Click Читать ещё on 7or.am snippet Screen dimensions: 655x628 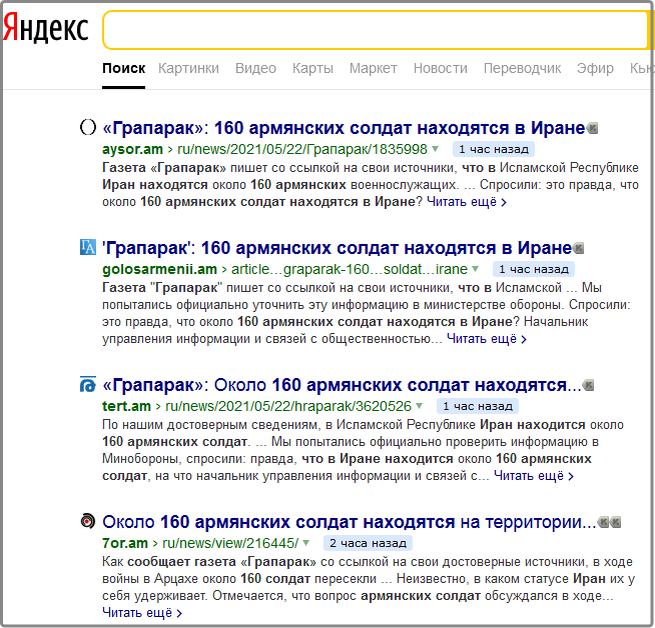tap(142, 613)
